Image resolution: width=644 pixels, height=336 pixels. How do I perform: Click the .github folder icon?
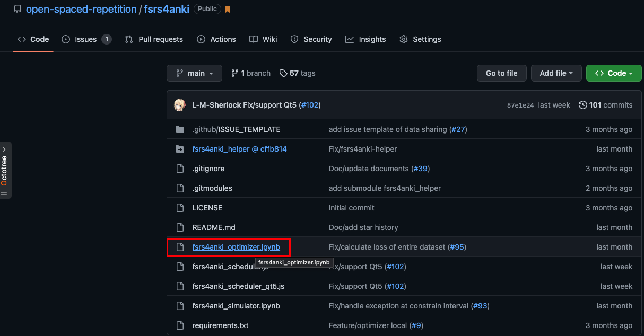click(x=180, y=129)
